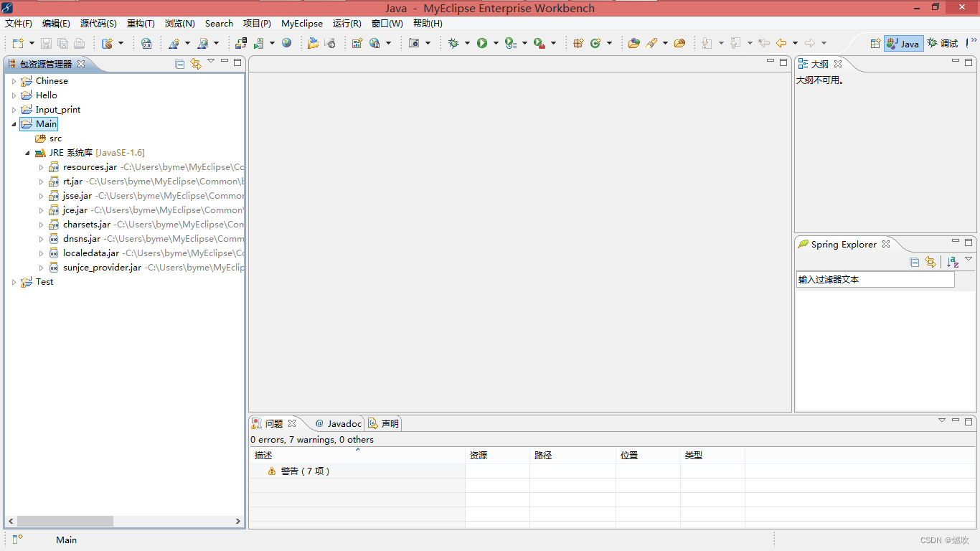Click the Spring Explorer alphabetical sort icon
This screenshot has width=980, height=551.
[x=952, y=262]
